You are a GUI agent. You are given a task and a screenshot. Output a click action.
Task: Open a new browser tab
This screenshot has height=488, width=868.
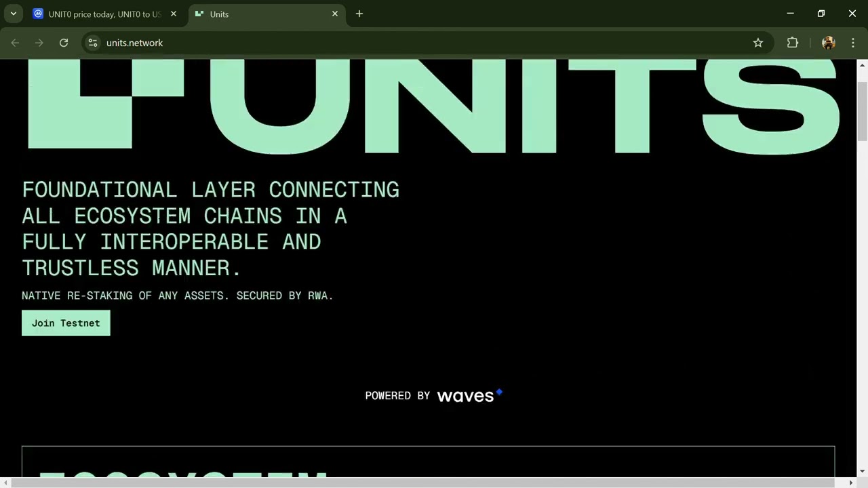coord(359,14)
